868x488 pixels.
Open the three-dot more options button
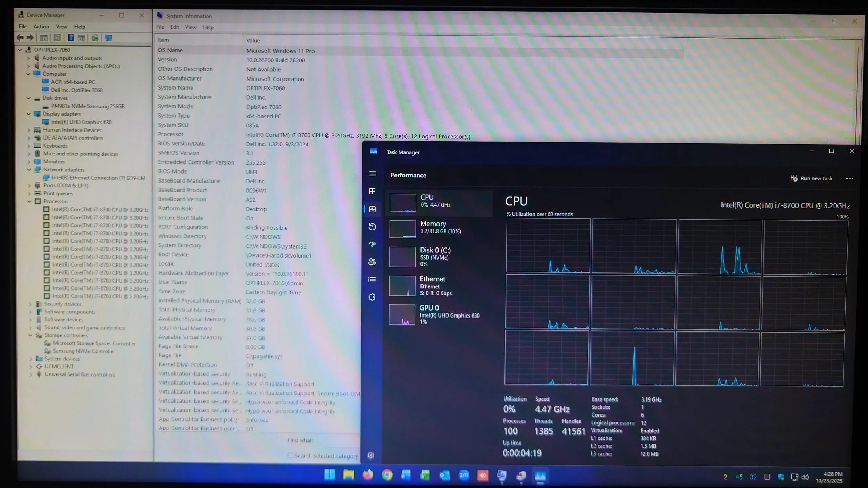(x=850, y=179)
